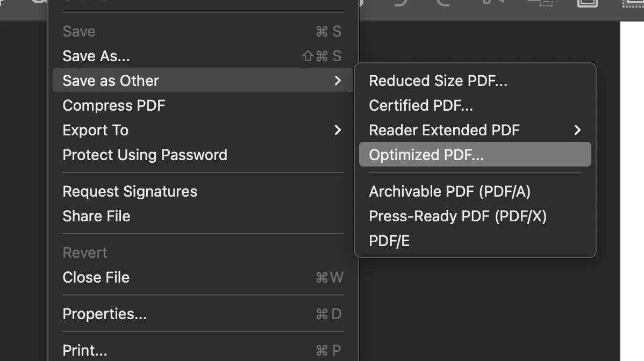The image size is (644, 361).
Task: Select Share File from the menu
Action: point(203,216)
